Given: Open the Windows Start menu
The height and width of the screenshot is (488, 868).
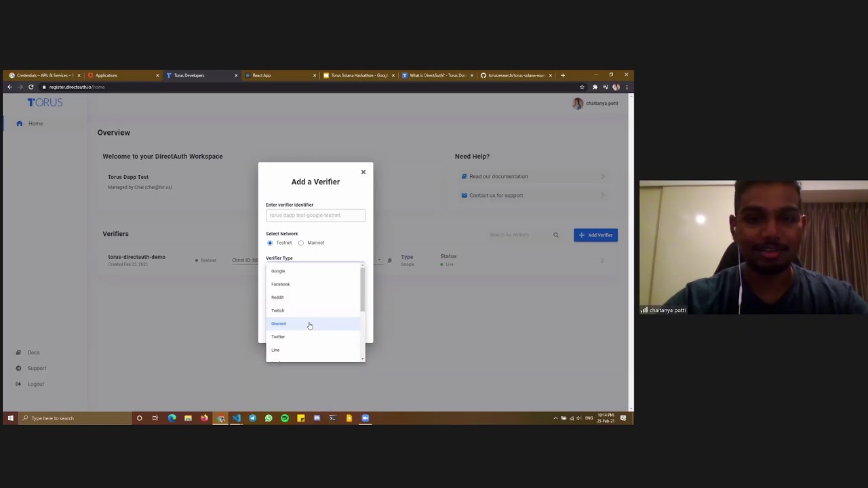Looking at the screenshot, I should (10, 418).
